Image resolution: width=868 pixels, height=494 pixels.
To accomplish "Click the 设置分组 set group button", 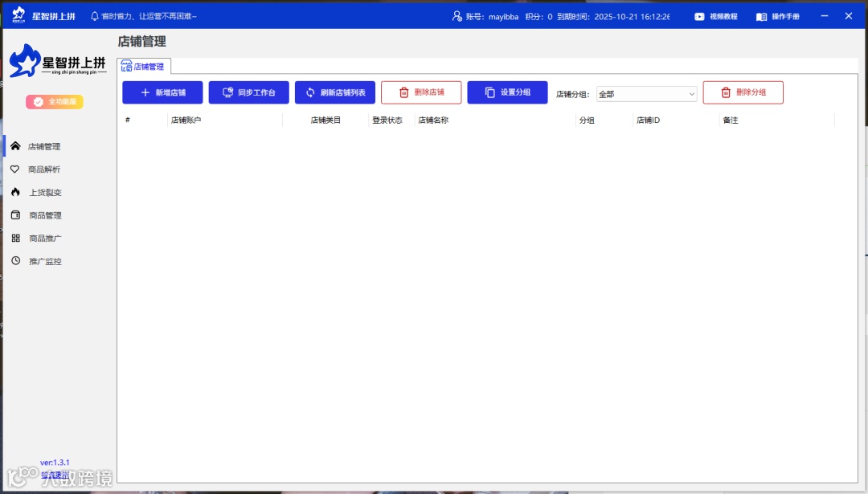I will point(507,92).
